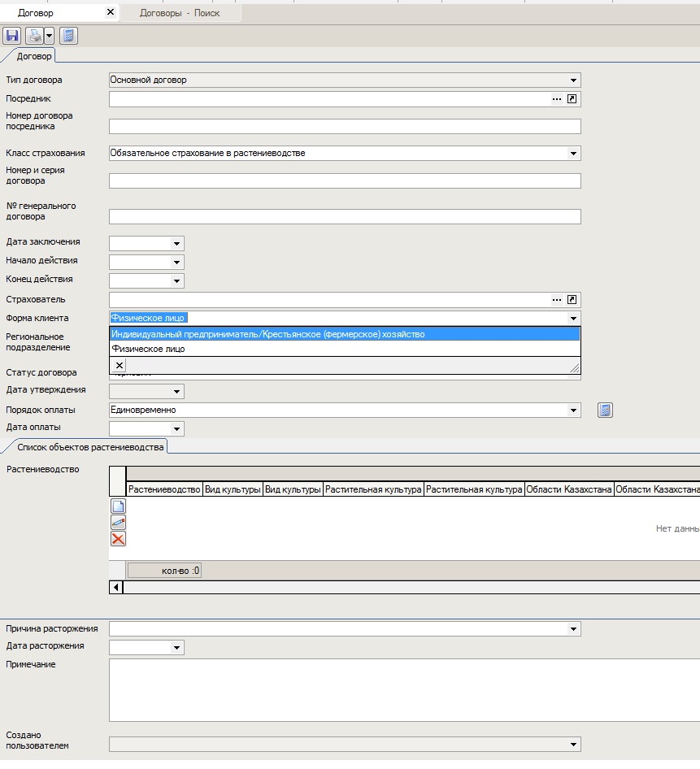
Task: Add a new row to Растениеводство grid
Action: click(118, 506)
